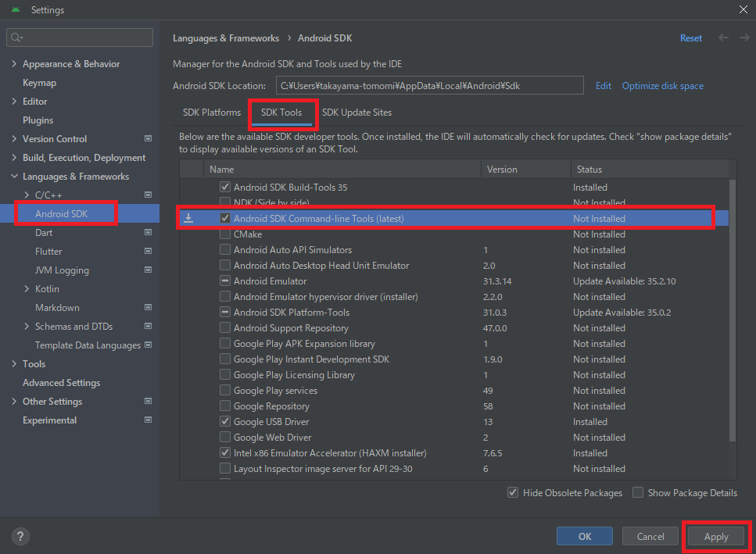Toggle Android SDK Command-line Tools (latest) checkbox
756x554 pixels.
224,218
